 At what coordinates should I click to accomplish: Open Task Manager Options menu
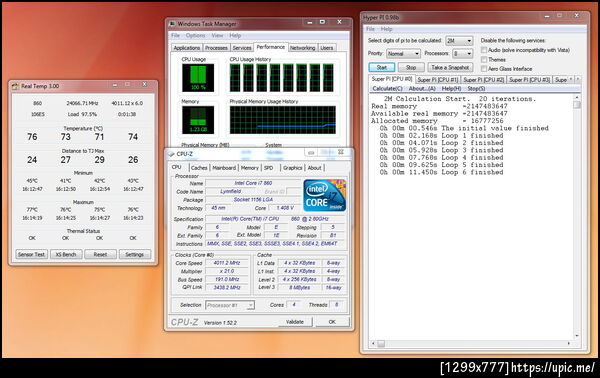(196, 36)
